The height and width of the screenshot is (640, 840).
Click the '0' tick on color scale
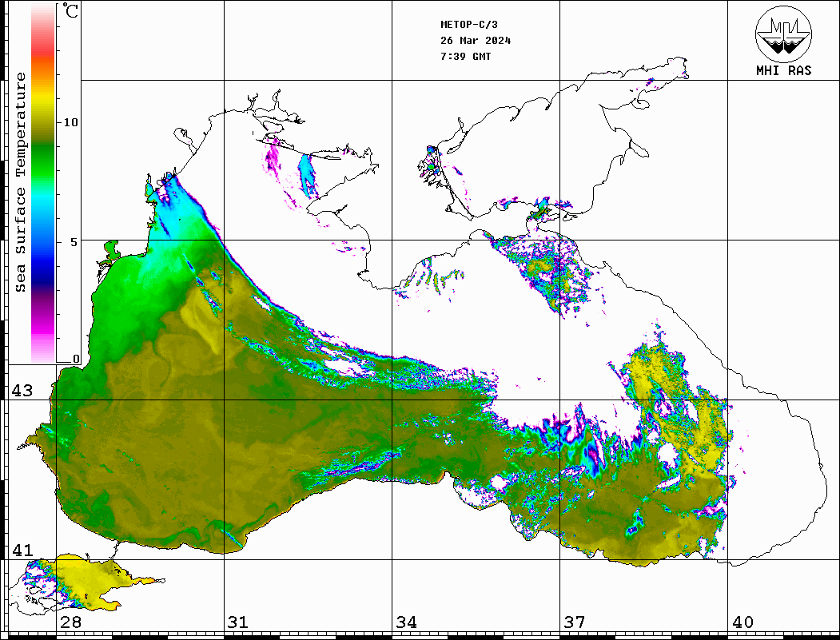click(76, 359)
